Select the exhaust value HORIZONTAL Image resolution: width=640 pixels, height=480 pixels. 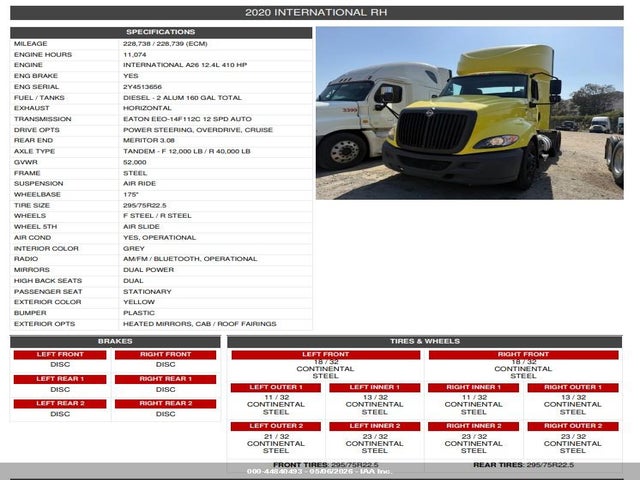click(147, 108)
